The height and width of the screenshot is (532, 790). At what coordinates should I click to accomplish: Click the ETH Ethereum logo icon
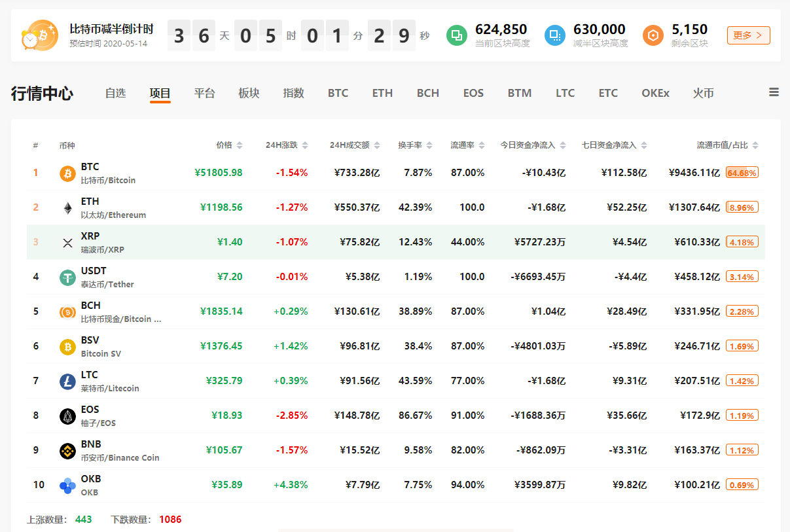click(67, 208)
